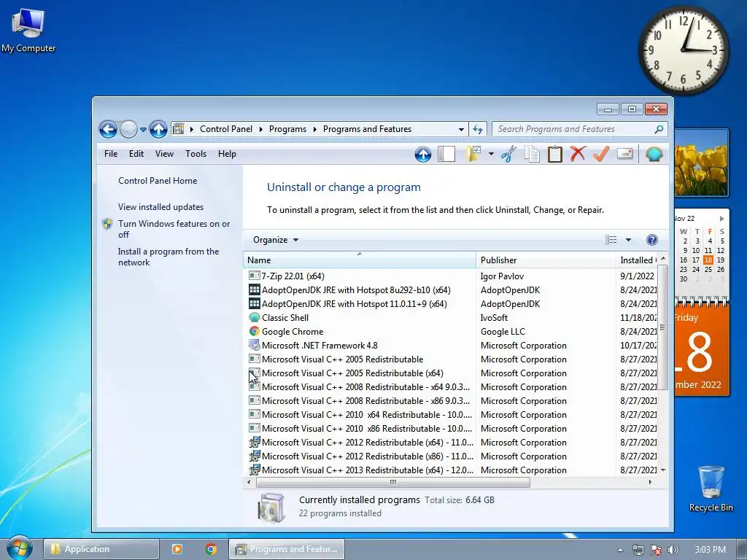747x560 pixels.
Task: Open Help with the blue question mark
Action: (651, 240)
